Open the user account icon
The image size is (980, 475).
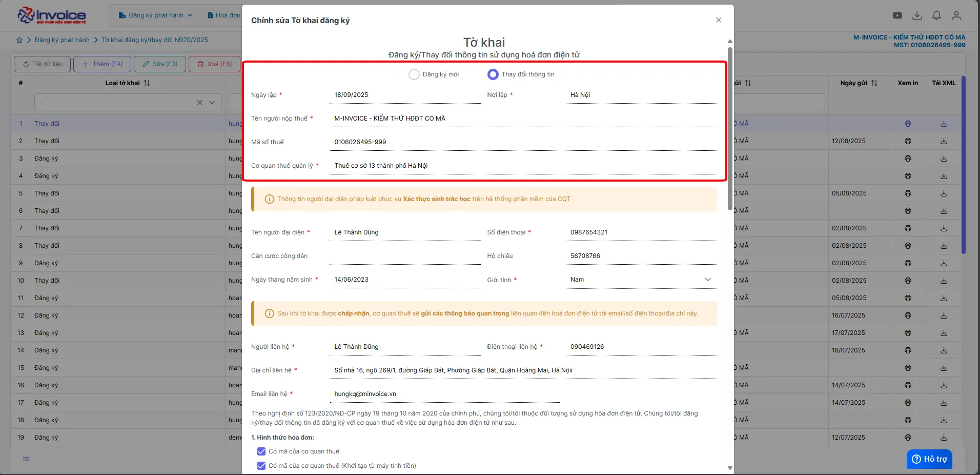click(x=956, y=15)
